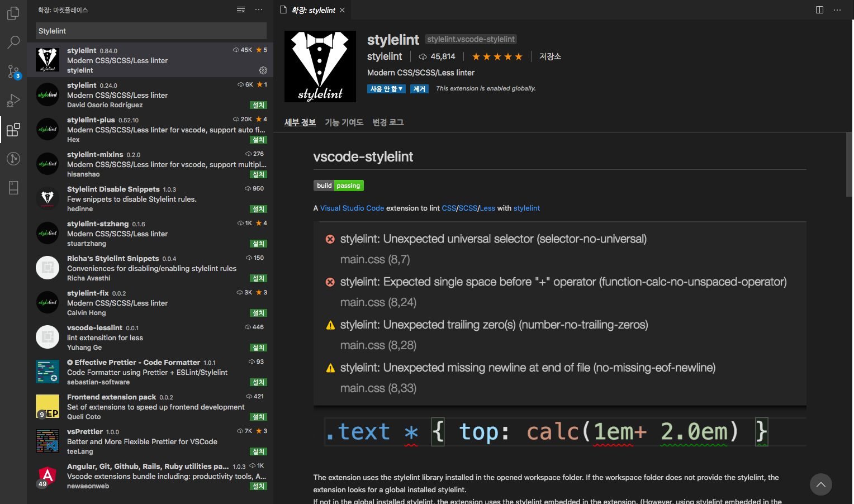Viewport: 854px width, 504px height.
Task: Split the editor to the right
Action: [819, 9]
